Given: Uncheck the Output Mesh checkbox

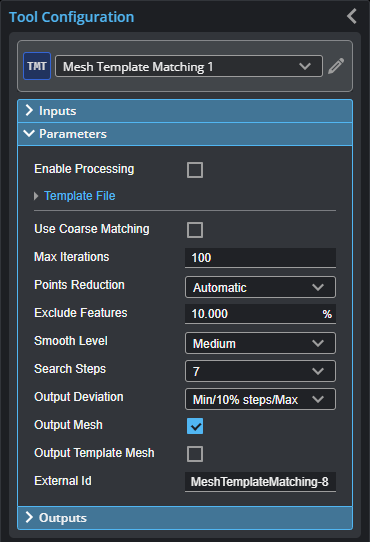Looking at the screenshot, I should 195,426.
